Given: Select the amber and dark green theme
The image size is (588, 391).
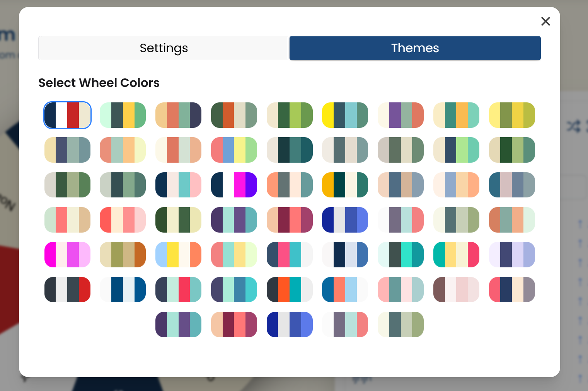Looking at the screenshot, I should point(345,185).
